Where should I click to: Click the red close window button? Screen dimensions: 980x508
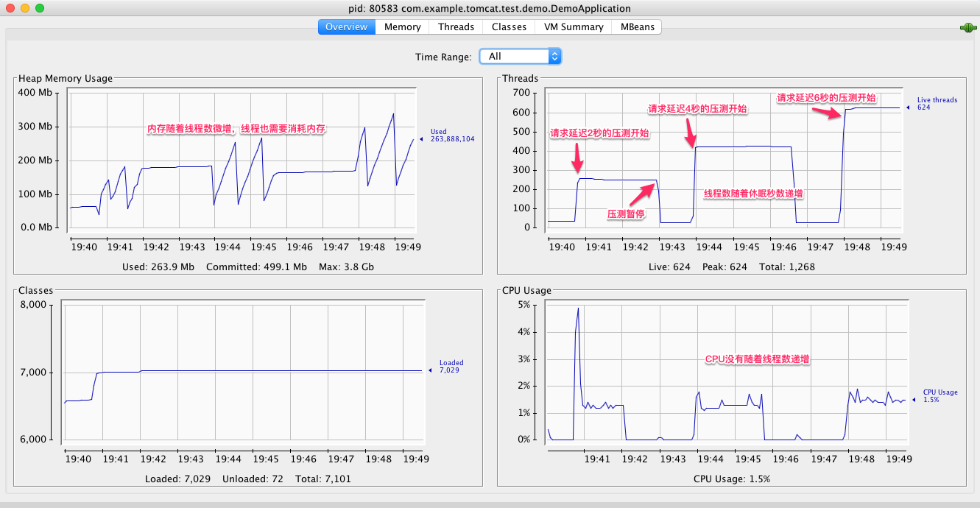click(10, 8)
